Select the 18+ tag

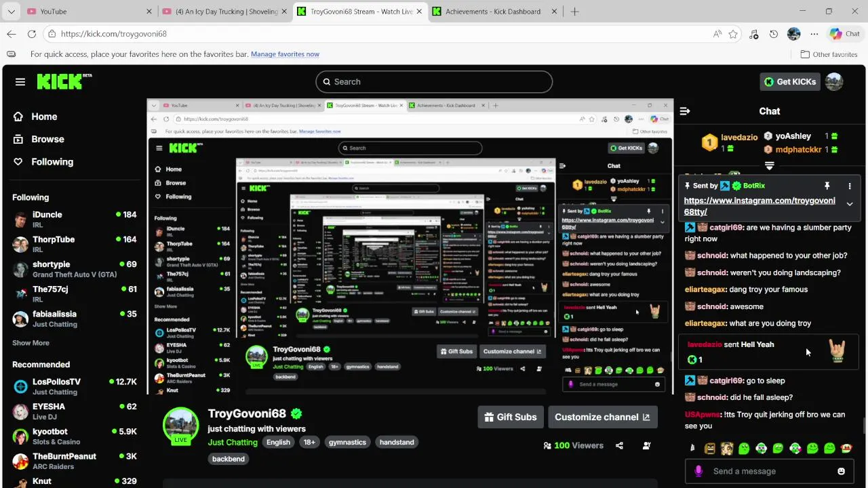point(309,442)
